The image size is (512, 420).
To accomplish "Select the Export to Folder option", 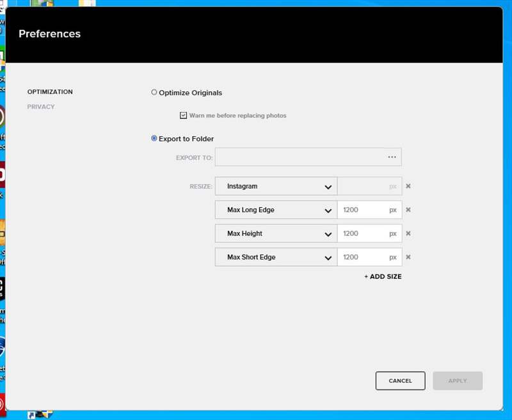I will (x=154, y=139).
